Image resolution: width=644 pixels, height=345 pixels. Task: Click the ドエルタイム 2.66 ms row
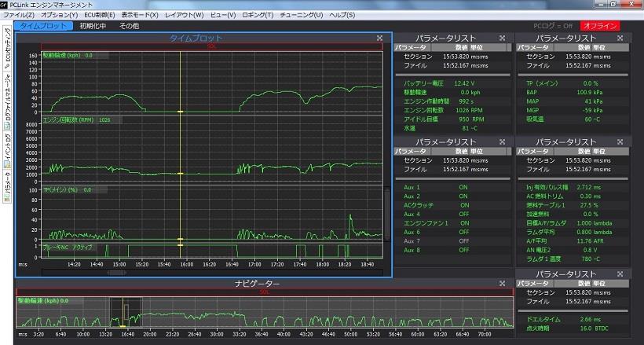(x=573, y=319)
